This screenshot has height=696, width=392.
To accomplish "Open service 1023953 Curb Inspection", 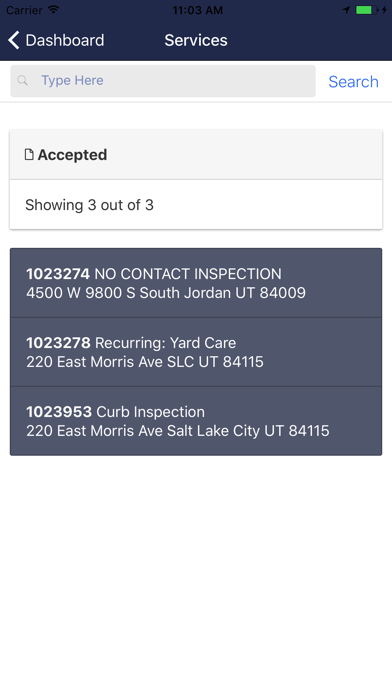I will 196,421.
